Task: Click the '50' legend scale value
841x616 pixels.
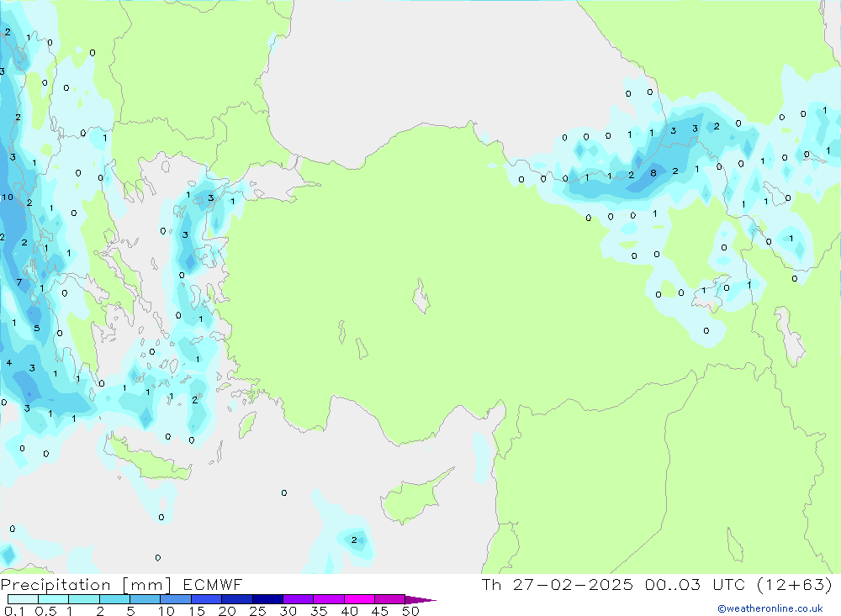Action: [x=410, y=611]
